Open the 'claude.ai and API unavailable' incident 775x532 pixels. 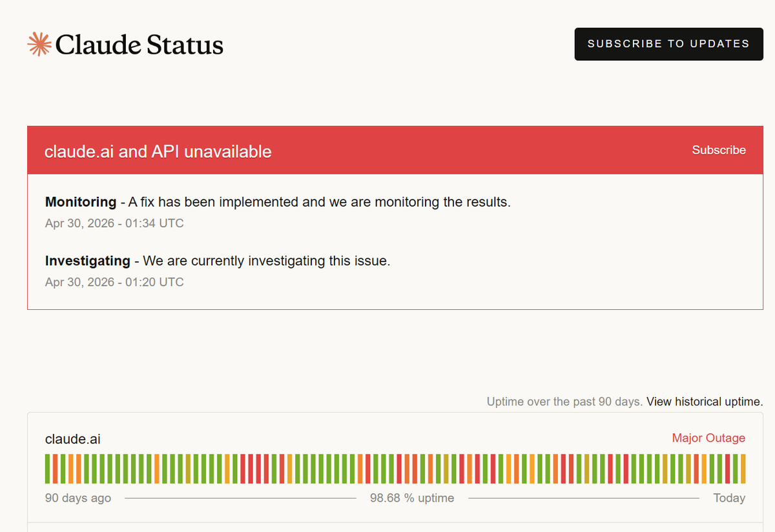coord(158,152)
